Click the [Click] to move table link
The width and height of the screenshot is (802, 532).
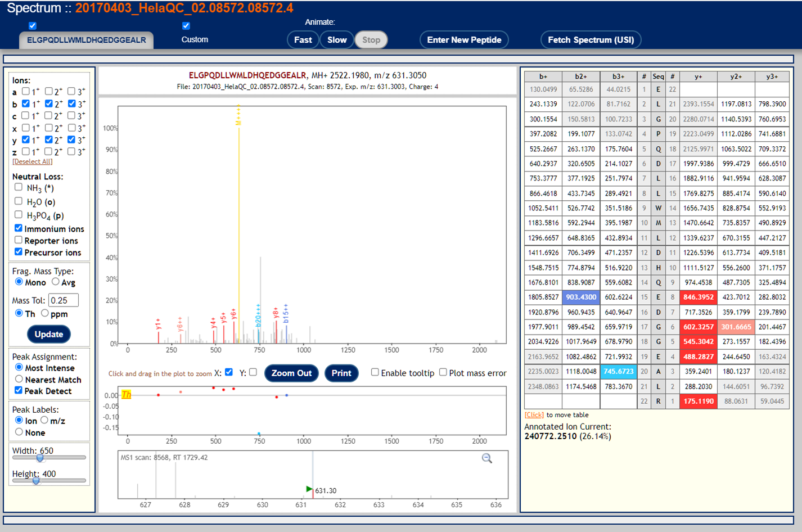coord(534,415)
